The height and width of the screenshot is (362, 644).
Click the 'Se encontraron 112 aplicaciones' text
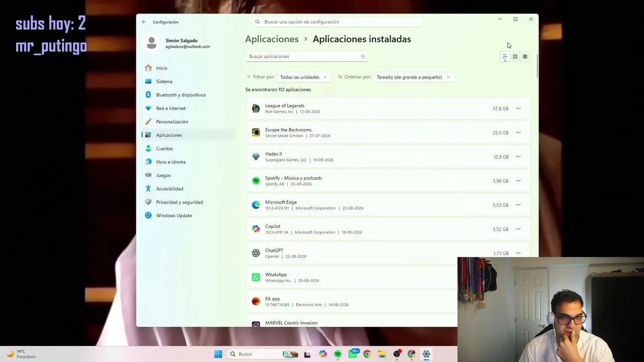point(278,89)
